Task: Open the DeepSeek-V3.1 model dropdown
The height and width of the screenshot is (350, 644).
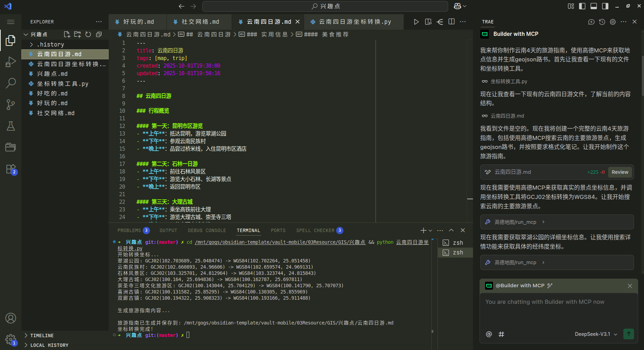Action: [596, 334]
